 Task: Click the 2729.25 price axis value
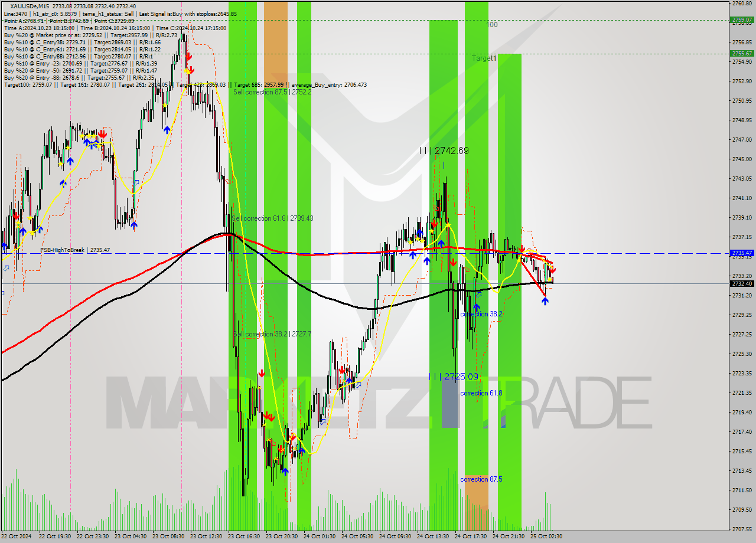pyautogui.click(x=742, y=315)
